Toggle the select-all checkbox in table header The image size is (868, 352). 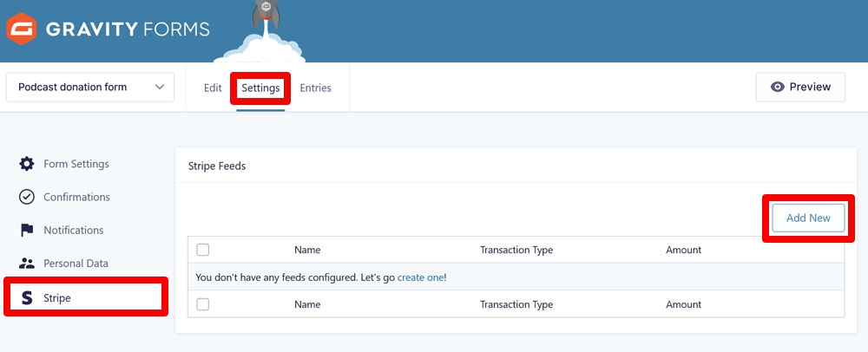coord(203,250)
